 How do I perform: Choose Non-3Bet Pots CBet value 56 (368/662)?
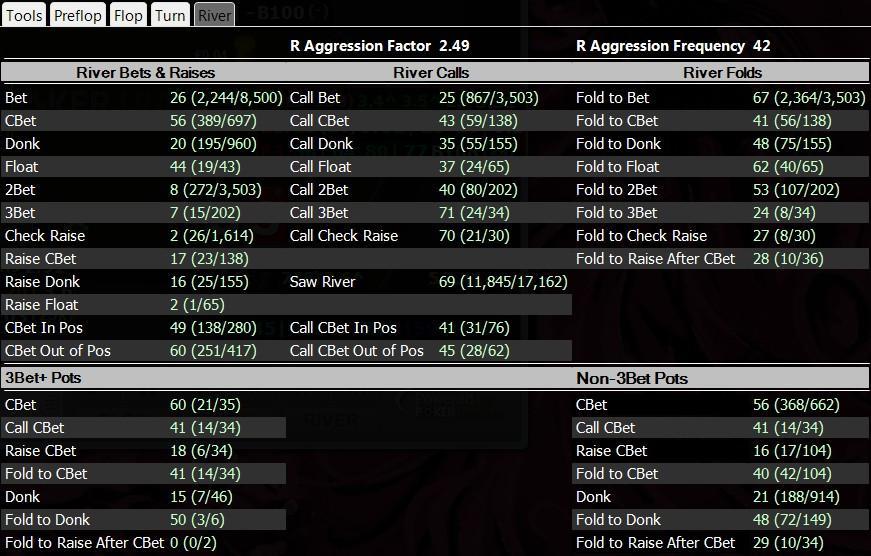click(796, 405)
